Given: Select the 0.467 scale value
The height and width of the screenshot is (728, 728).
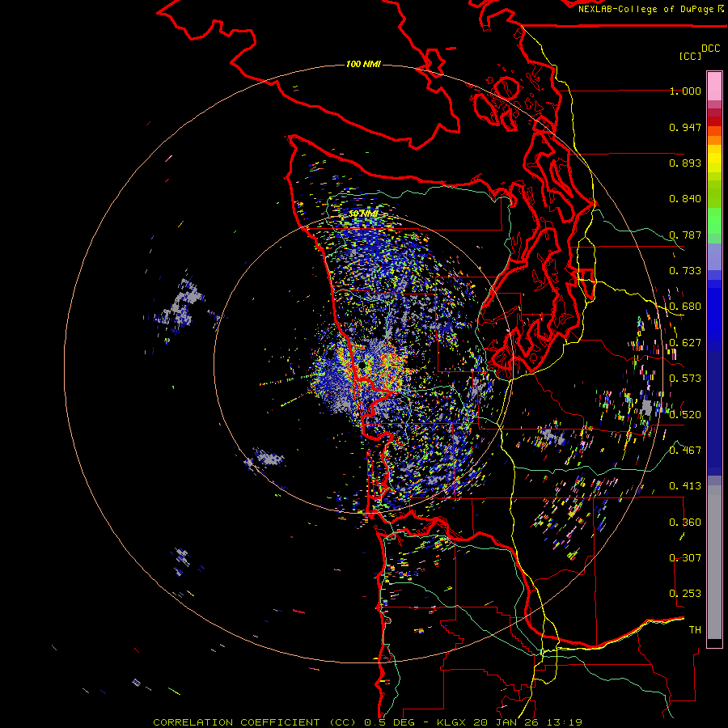Looking at the screenshot, I should pos(685,450).
